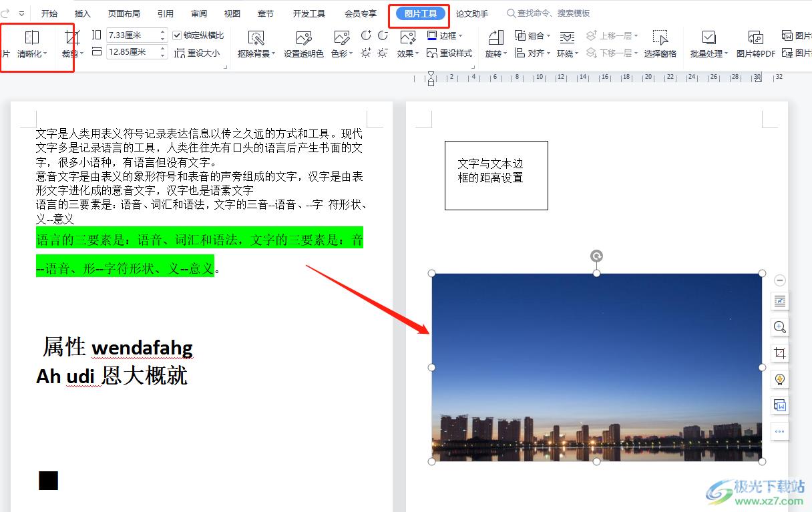Decrease picture width with down stepper
The width and height of the screenshot is (812, 512).
point(162,55)
